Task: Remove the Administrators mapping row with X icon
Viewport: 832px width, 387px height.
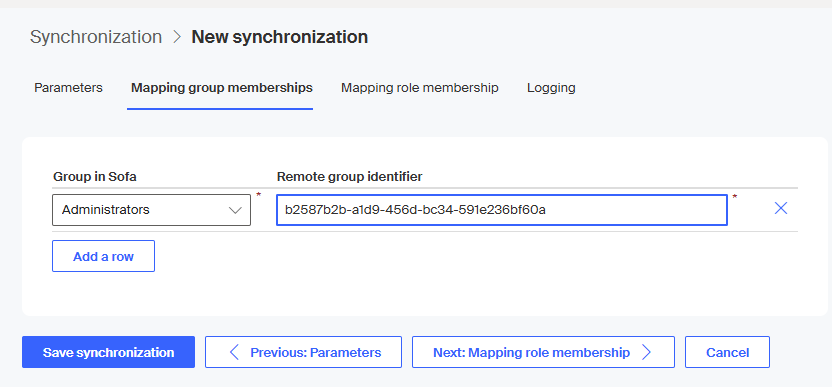Action: click(x=781, y=209)
